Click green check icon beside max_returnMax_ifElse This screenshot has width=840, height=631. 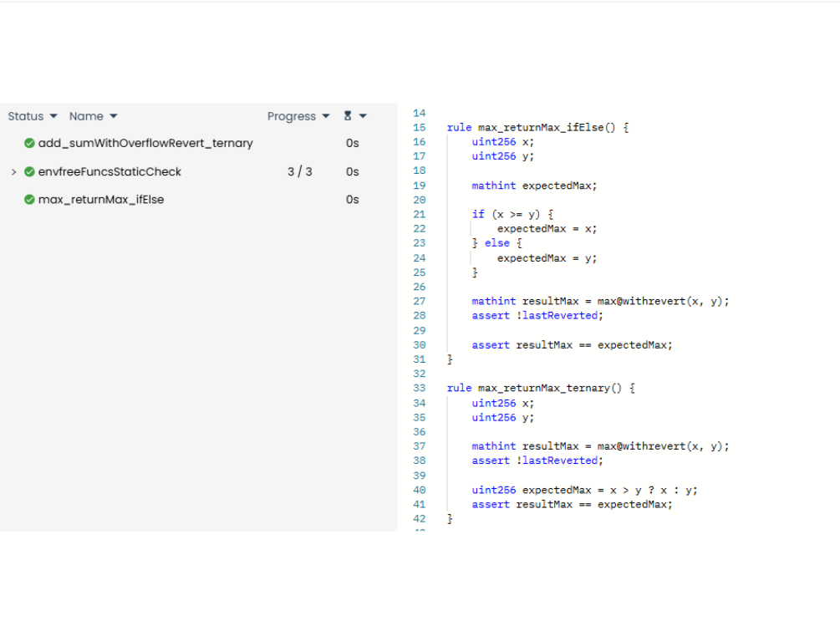pyautogui.click(x=29, y=200)
